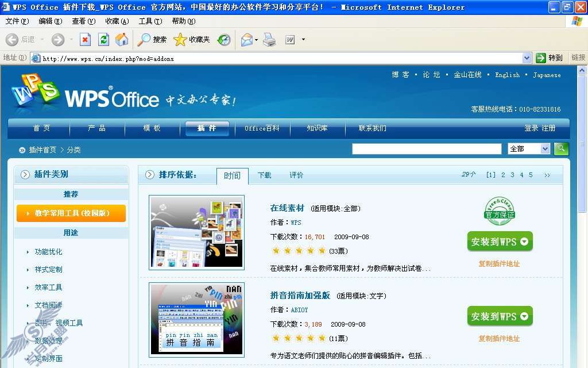588x368 pixels.
Task: Install 拼音指南加强版 with 安装到WPS button
Action: pos(500,316)
